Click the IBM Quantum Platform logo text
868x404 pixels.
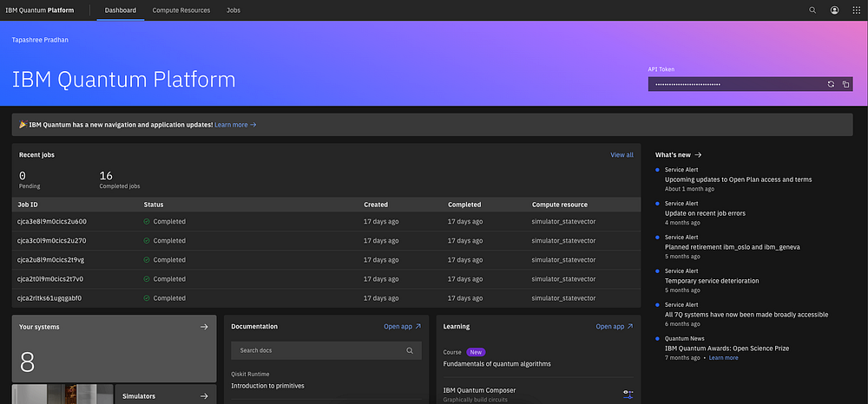[x=39, y=10]
